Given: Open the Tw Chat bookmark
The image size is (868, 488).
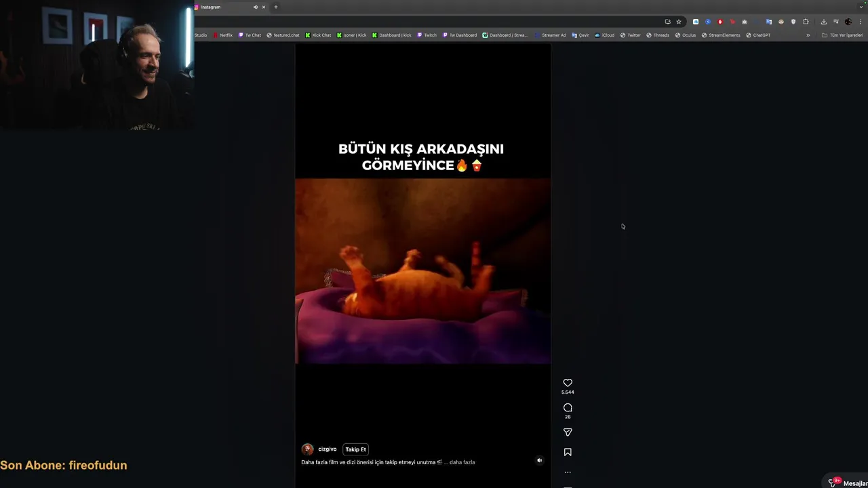Looking at the screenshot, I should [x=250, y=35].
